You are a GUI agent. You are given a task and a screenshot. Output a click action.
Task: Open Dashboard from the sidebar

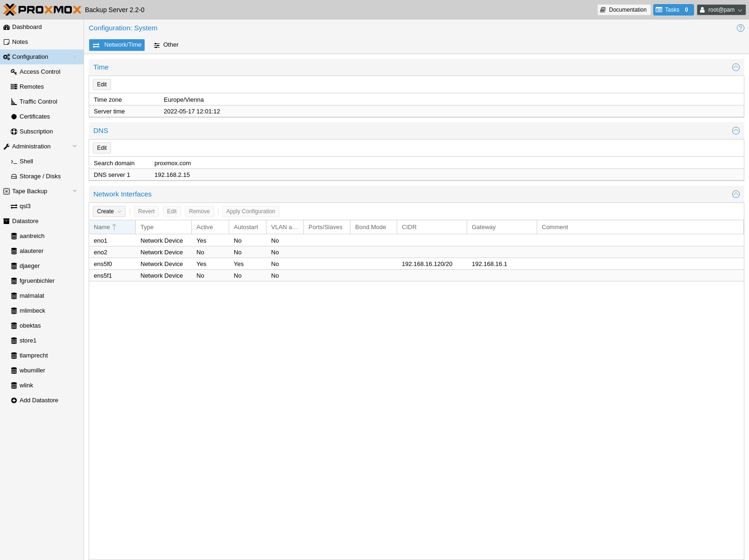(x=27, y=27)
